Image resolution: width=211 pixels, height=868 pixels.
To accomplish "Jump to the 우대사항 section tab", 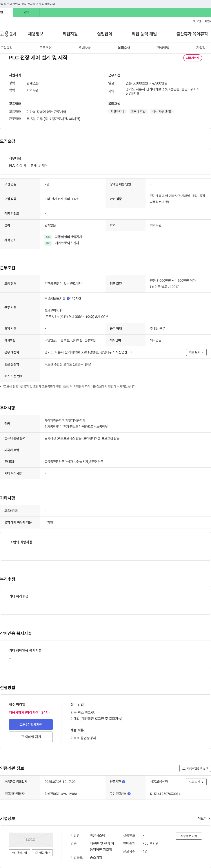I will [85, 48].
